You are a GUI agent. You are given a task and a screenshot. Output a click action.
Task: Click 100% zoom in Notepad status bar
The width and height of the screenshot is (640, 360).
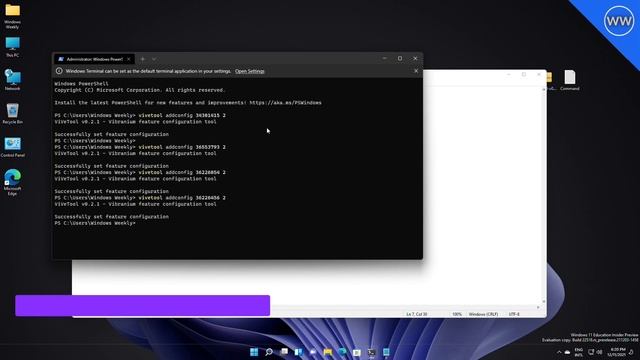click(x=457, y=314)
